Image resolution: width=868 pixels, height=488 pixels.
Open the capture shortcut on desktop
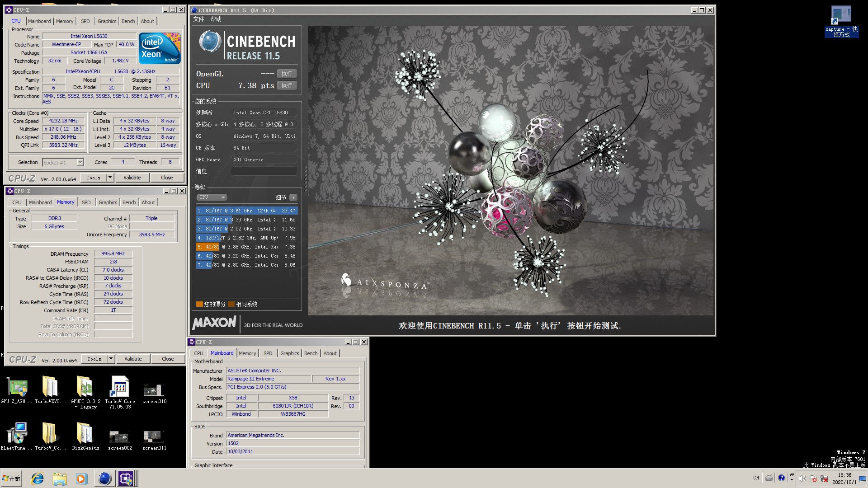(841, 21)
